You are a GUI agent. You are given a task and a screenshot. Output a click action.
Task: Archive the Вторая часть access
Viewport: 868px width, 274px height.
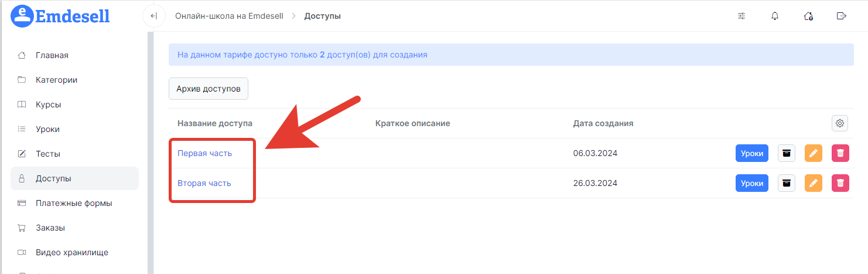click(787, 183)
